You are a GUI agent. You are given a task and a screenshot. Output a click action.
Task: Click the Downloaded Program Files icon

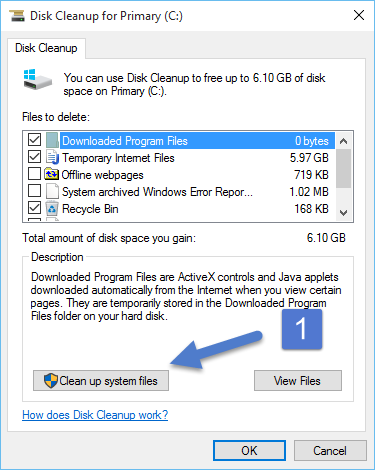[x=52, y=140]
